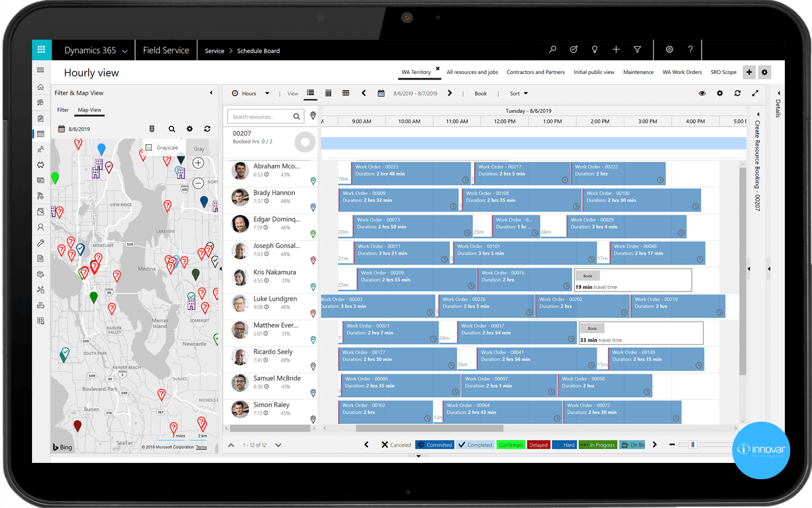Click the plus quick create icon
The width and height of the screenshot is (812, 508).
tap(616, 49)
